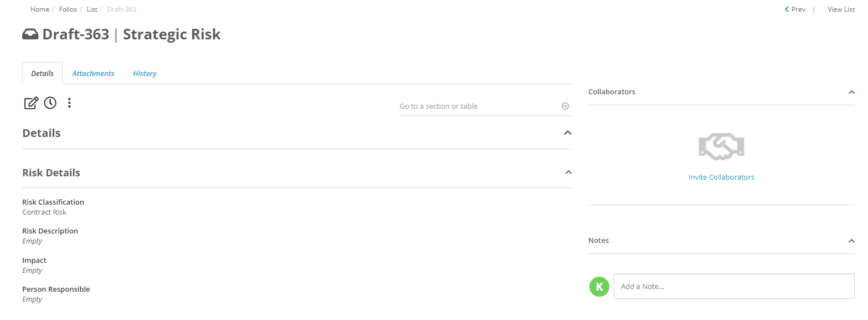This screenshot has height=320, width=868.
Task: Collapse the Risk Details section
Action: (x=568, y=172)
